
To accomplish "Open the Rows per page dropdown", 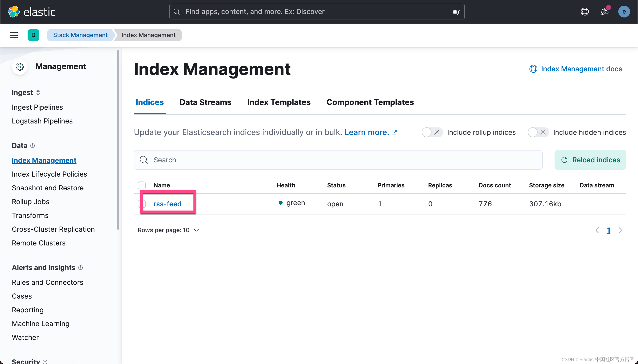I will 168,230.
